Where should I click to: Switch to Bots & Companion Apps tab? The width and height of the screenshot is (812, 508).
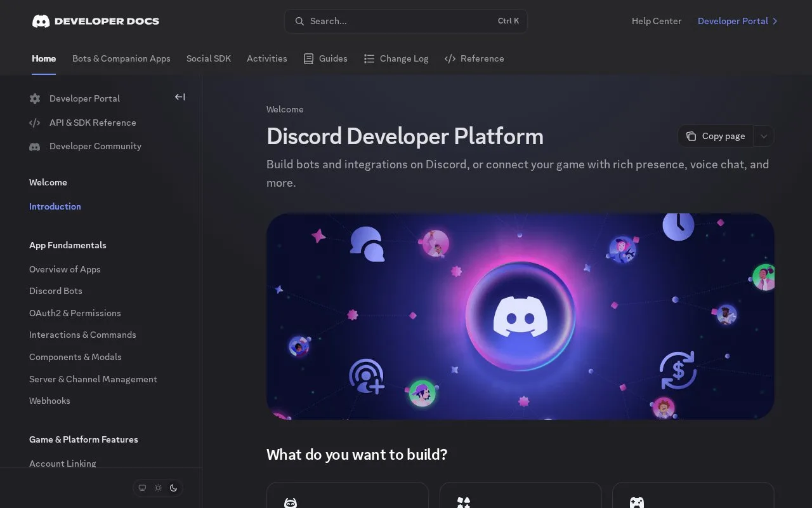pos(121,58)
